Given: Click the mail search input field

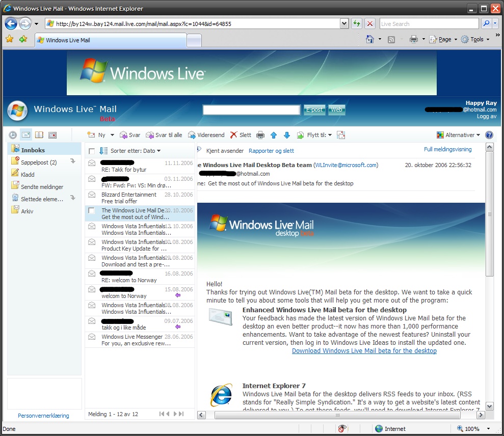Looking at the screenshot, I should [251, 110].
